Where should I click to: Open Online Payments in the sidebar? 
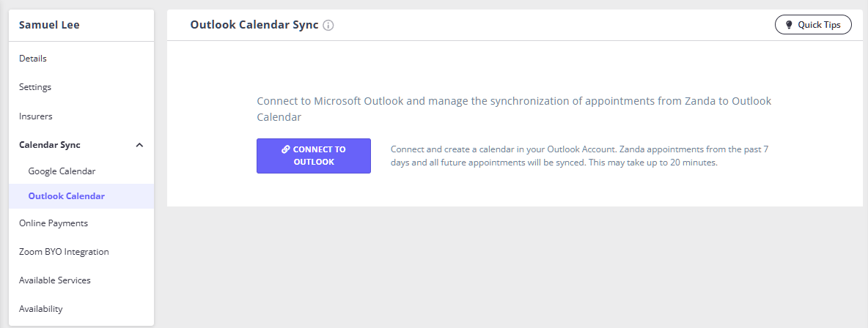(x=54, y=223)
